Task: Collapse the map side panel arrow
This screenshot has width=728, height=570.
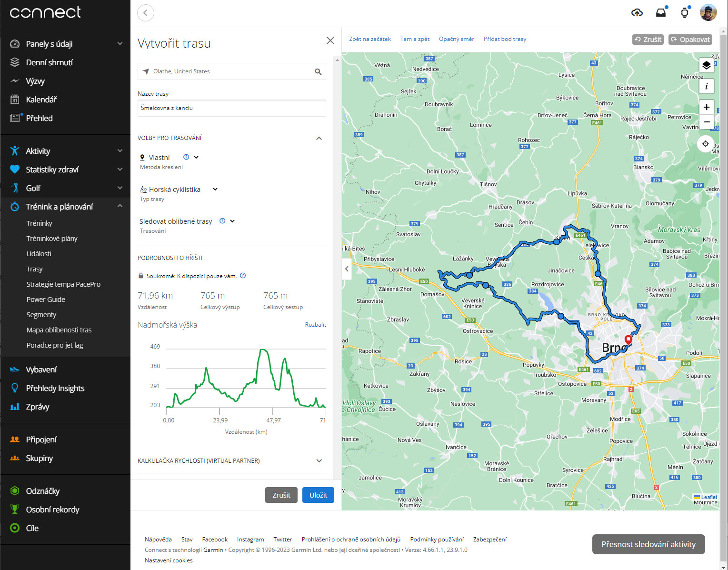Action: [347, 269]
